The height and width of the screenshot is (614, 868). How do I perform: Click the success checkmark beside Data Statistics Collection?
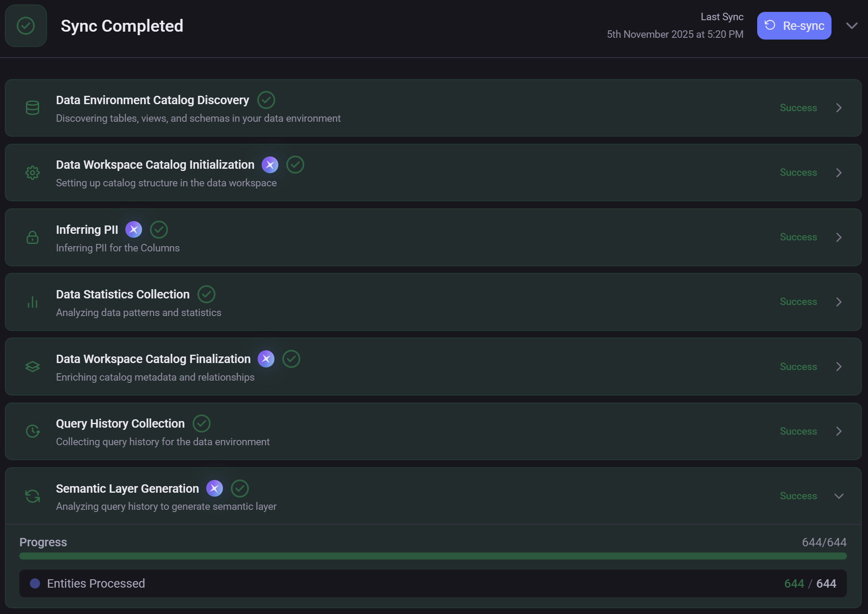[x=206, y=294]
